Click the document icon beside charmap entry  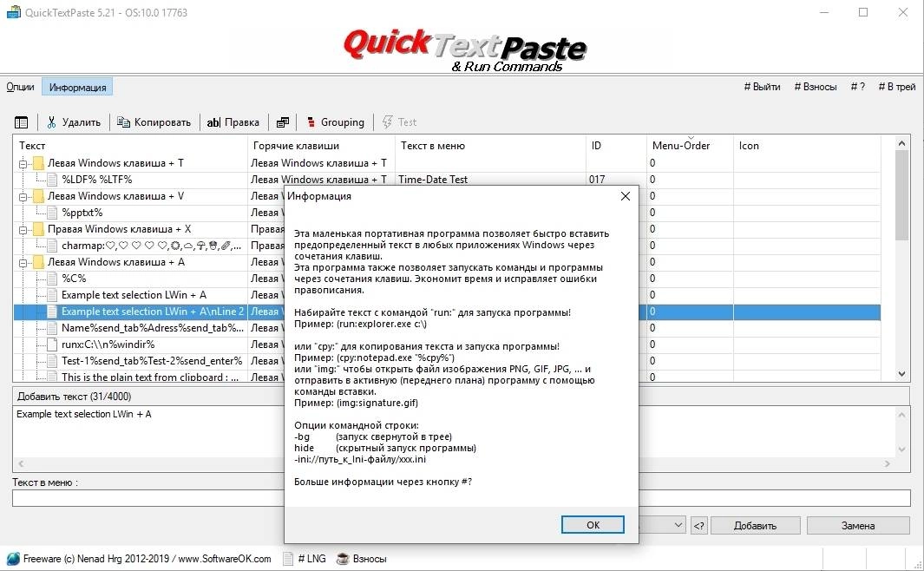point(52,246)
